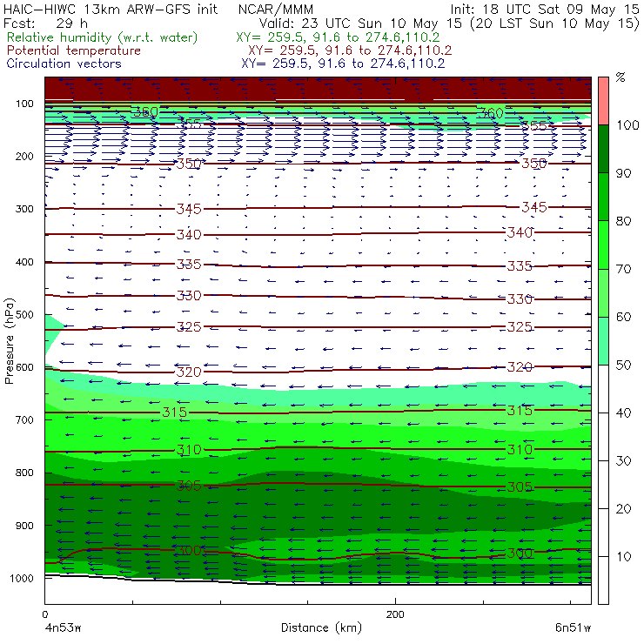Click the 200 km distance axis label
This screenshot has width=644, height=644.
pos(395,614)
